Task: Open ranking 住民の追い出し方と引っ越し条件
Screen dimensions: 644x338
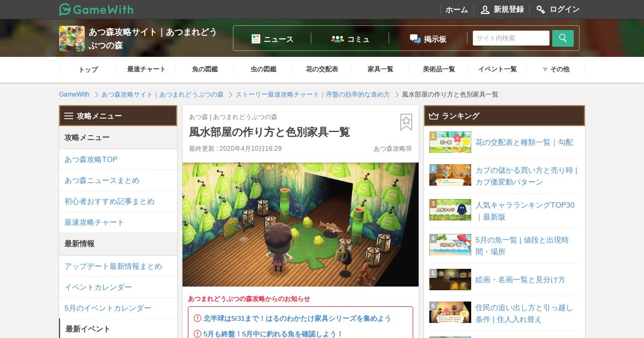Action: pyautogui.click(x=524, y=313)
